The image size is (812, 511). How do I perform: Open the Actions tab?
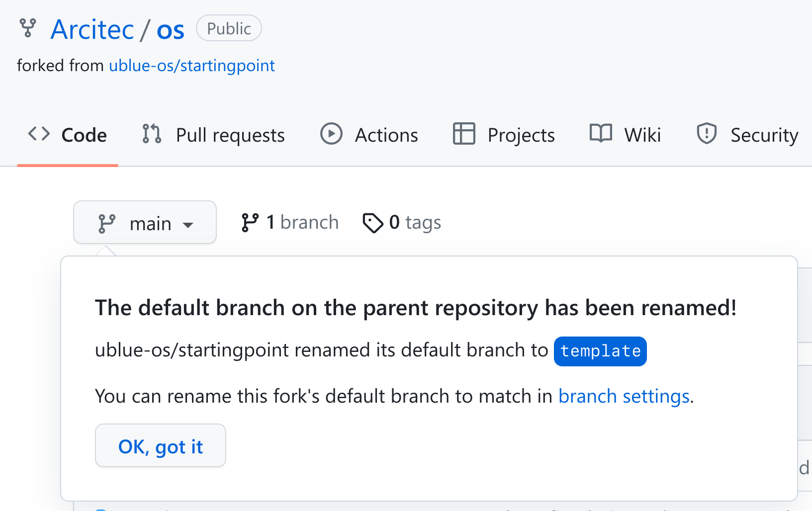point(386,135)
